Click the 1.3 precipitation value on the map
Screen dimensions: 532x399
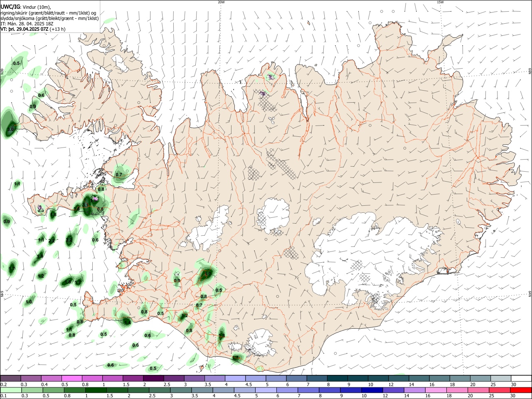(x=222, y=335)
